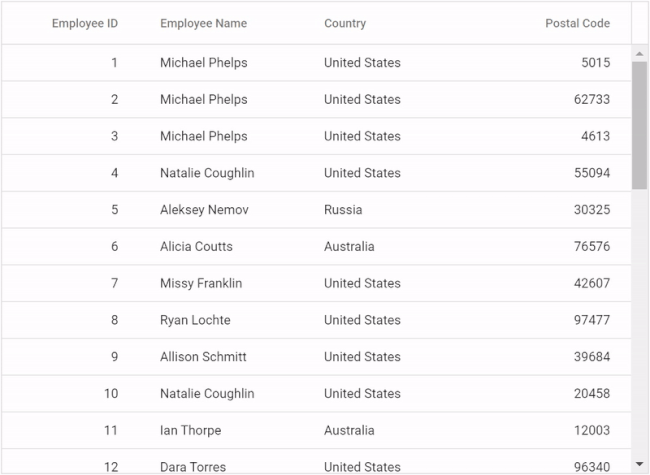Click the scrollbar up arrow

pos(640,54)
